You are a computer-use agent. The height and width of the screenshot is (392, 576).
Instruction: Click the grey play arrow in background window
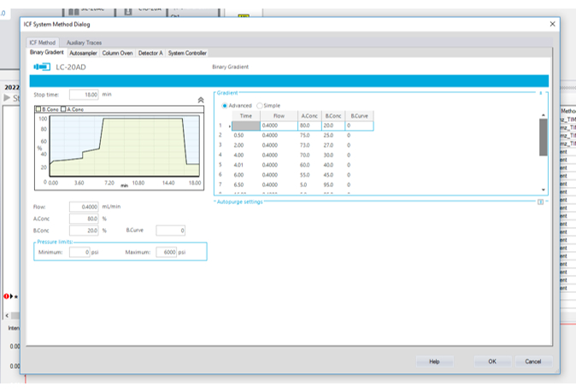coord(7,97)
